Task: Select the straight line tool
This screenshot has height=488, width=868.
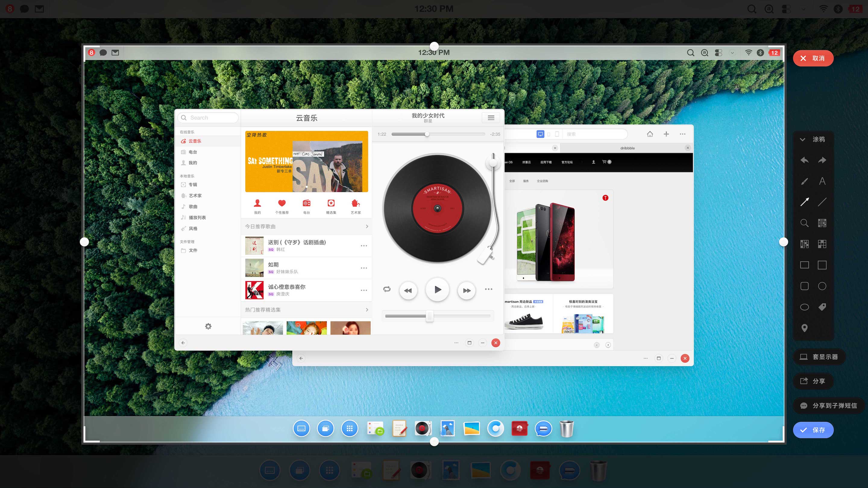Action: (822, 202)
